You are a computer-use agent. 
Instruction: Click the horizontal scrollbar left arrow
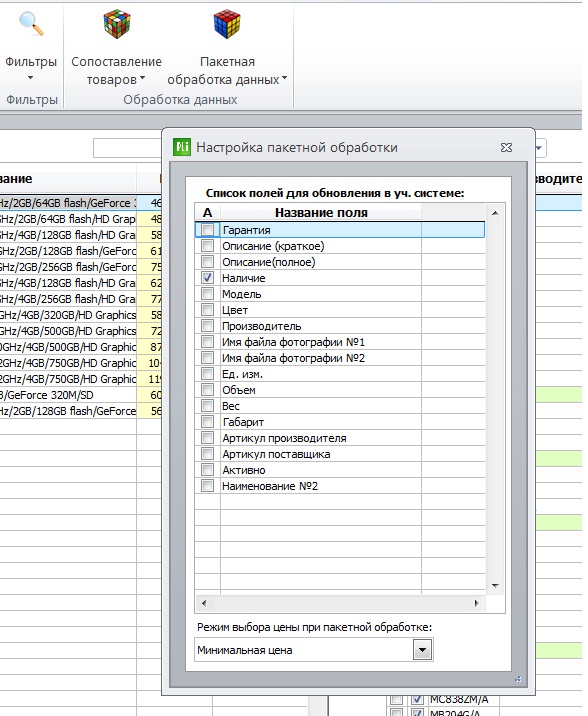204,603
